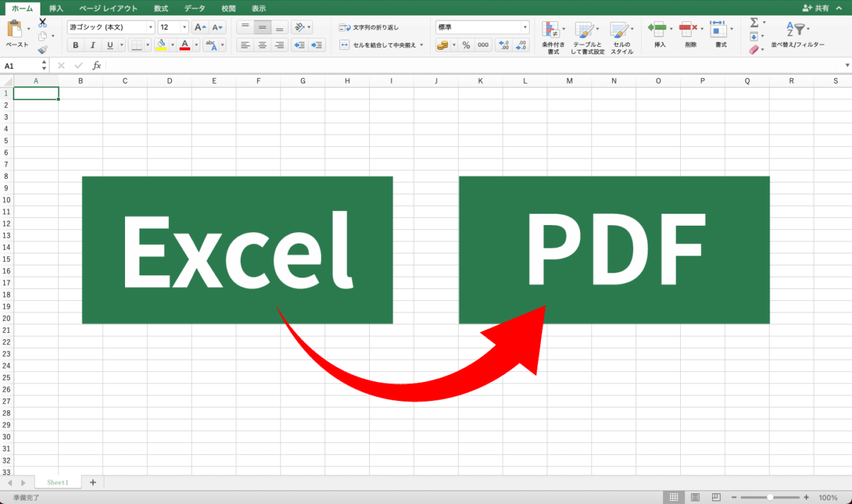Toggle bottom vertical alignment
This screenshot has width=852, height=504.
pyautogui.click(x=279, y=27)
